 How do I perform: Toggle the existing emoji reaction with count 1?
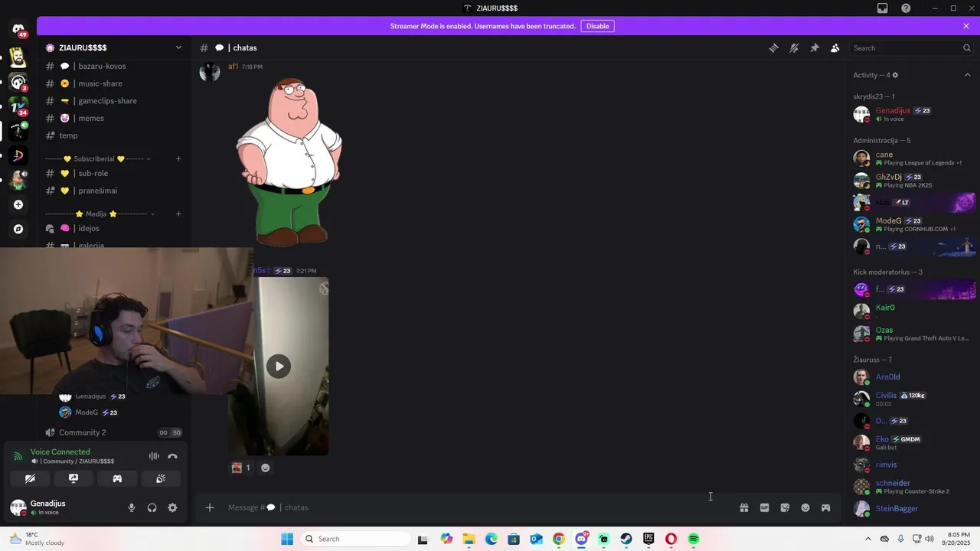[x=241, y=468]
